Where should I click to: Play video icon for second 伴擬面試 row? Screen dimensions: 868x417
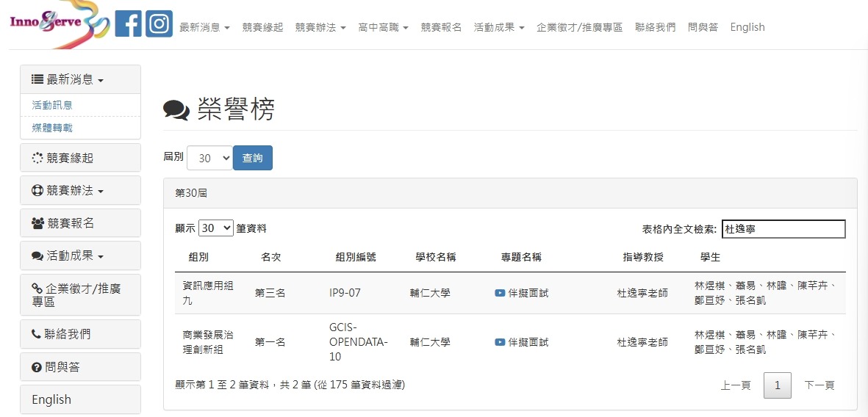[500, 342]
